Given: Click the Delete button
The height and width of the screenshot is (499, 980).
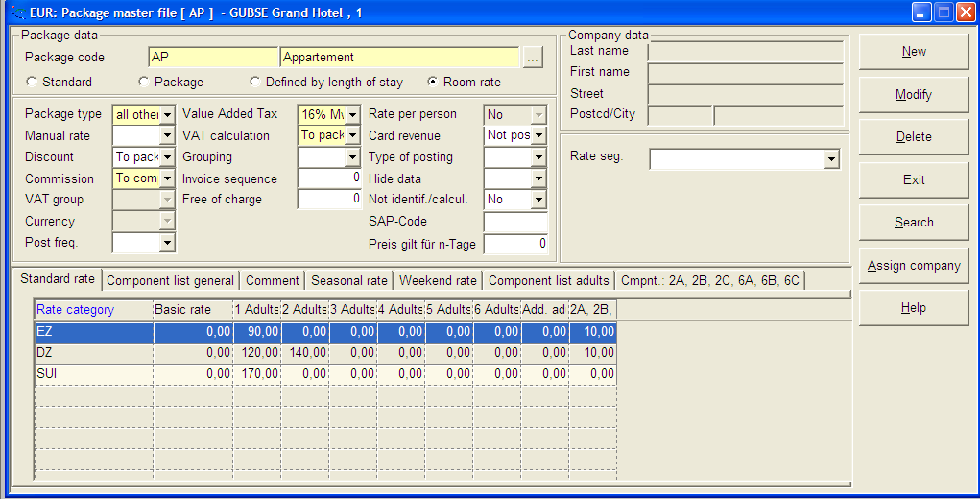Looking at the screenshot, I should pos(914,137).
